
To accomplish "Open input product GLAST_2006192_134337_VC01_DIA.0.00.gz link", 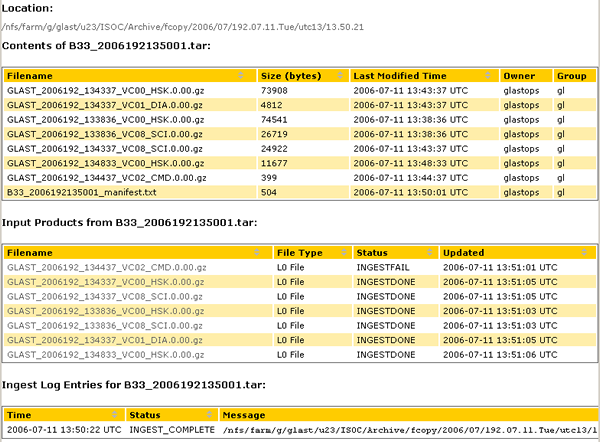I will (105, 340).
